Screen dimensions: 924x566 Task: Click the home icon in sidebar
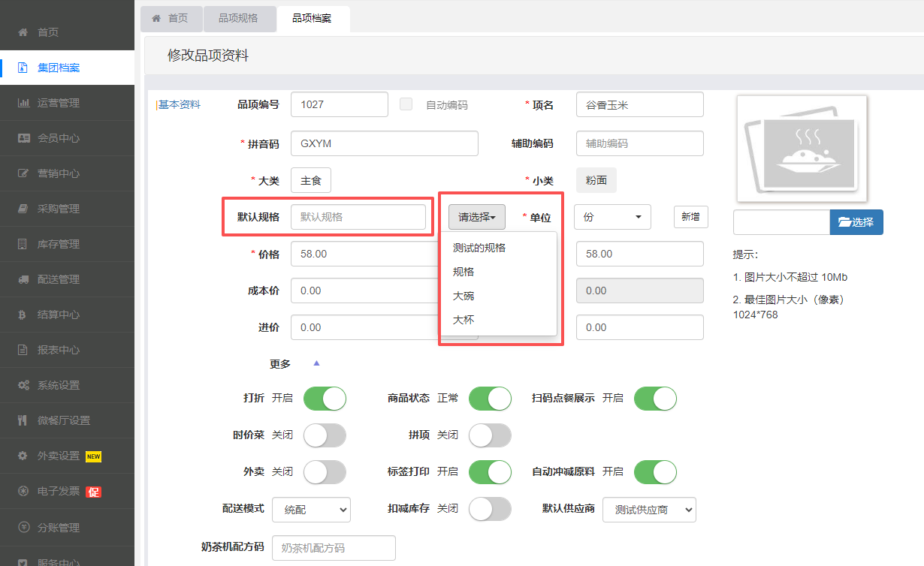click(x=23, y=32)
